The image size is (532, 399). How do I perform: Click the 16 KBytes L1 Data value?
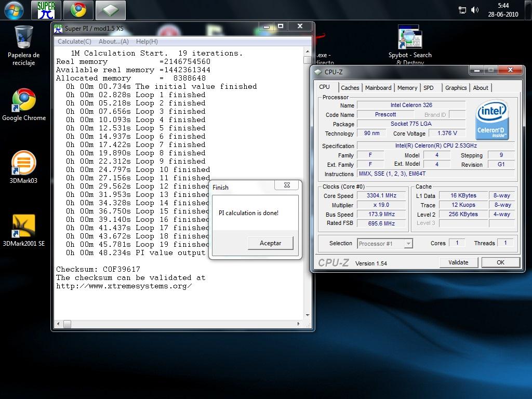pyautogui.click(x=463, y=195)
